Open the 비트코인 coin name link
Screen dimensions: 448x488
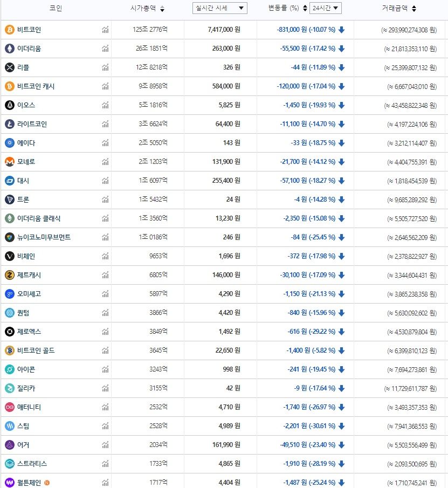tap(29, 30)
